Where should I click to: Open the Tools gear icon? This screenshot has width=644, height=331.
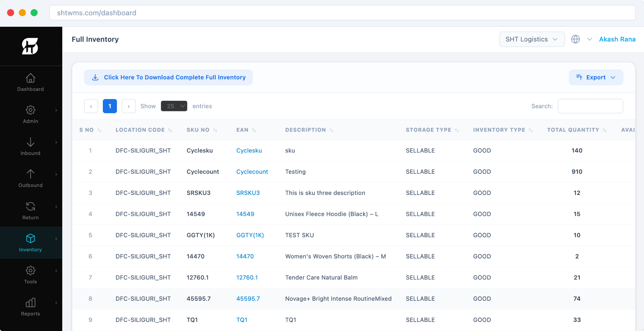click(x=31, y=270)
